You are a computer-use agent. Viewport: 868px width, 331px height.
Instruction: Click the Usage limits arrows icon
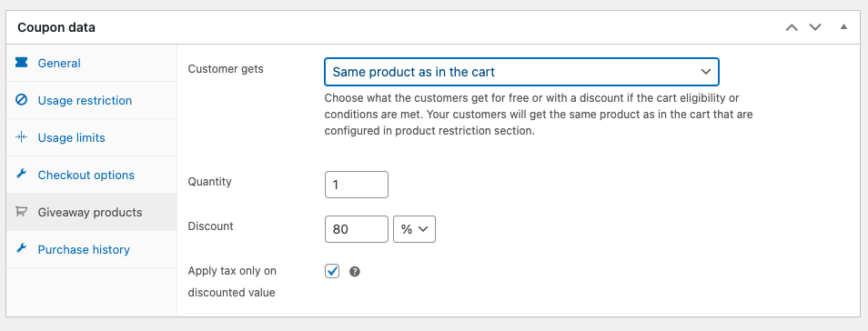click(21, 137)
